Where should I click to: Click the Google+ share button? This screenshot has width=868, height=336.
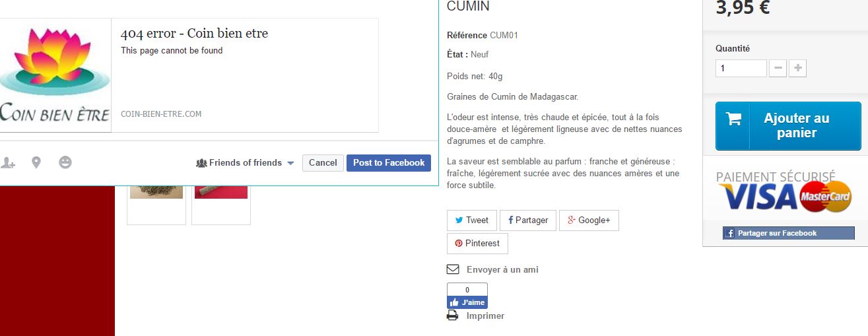click(x=589, y=220)
